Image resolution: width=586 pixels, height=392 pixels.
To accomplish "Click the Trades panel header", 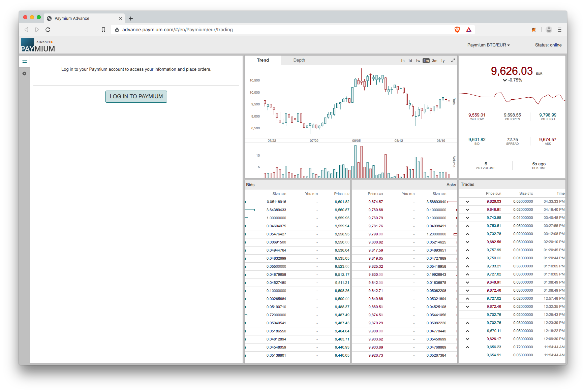I will point(512,185).
